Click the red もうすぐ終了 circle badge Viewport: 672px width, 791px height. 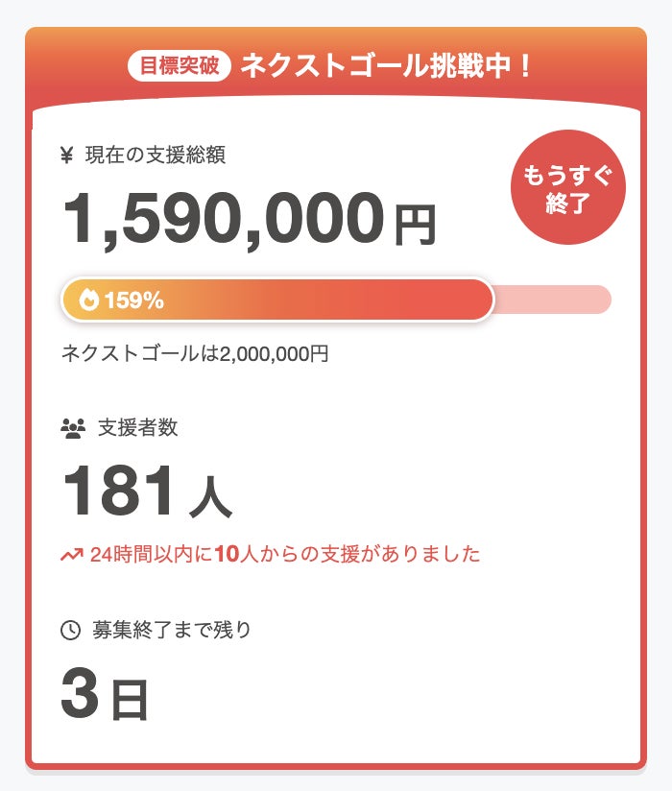point(567,187)
